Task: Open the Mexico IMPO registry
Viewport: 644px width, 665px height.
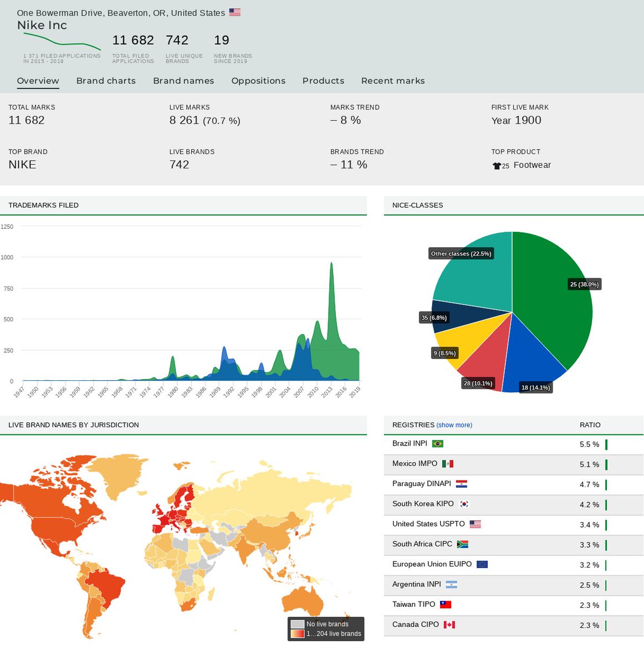Action: (415, 463)
